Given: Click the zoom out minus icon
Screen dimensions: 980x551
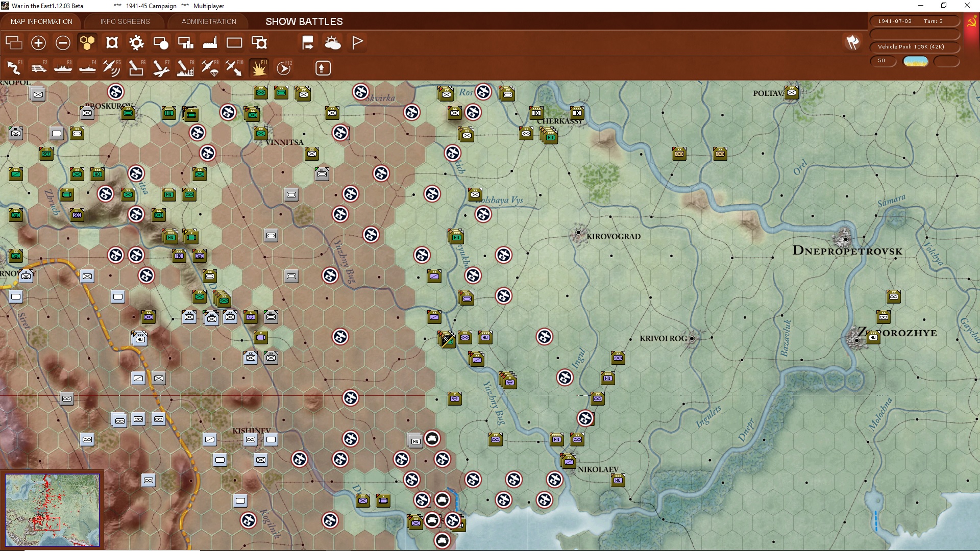Looking at the screenshot, I should pyautogui.click(x=63, y=43).
